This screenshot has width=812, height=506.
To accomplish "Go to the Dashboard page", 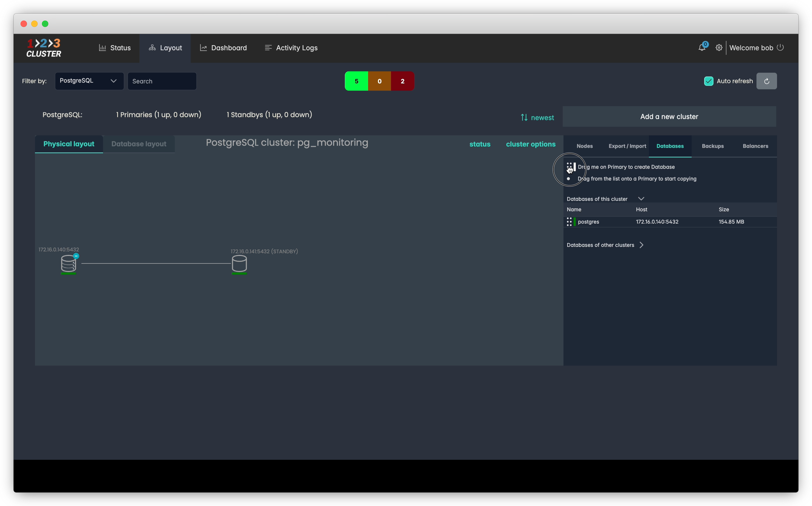I will [223, 48].
